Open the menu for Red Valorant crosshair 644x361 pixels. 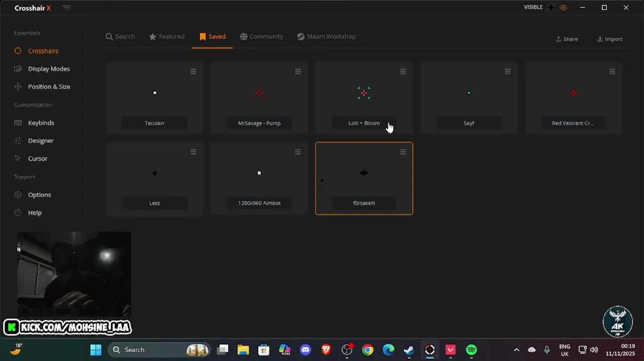coord(612,72)
